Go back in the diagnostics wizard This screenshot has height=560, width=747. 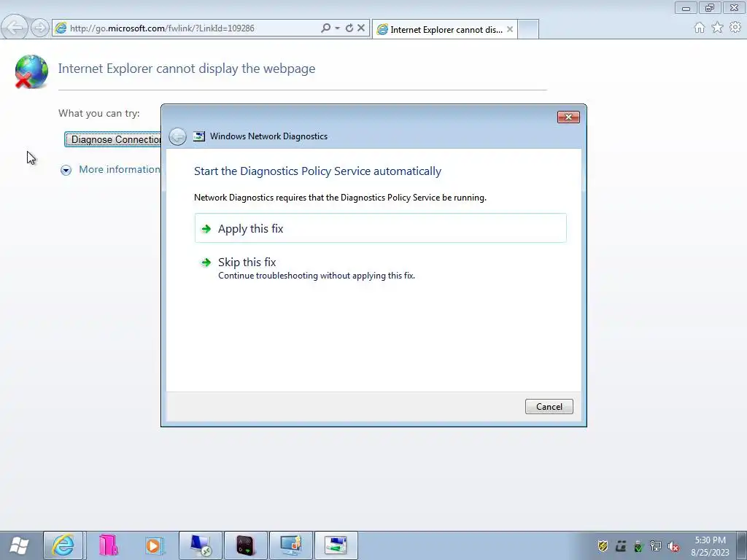(x=178, y=136)
